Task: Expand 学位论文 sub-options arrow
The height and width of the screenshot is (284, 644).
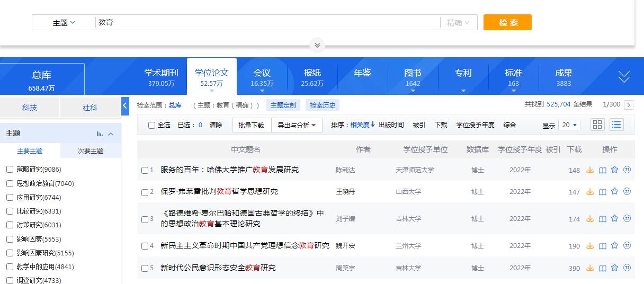Action: pos(212,91)
